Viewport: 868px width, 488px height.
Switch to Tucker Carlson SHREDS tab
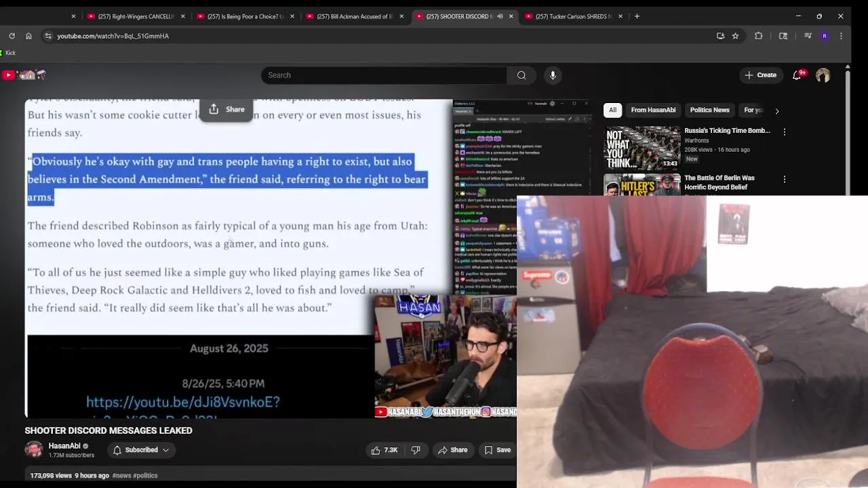(574, 16)
